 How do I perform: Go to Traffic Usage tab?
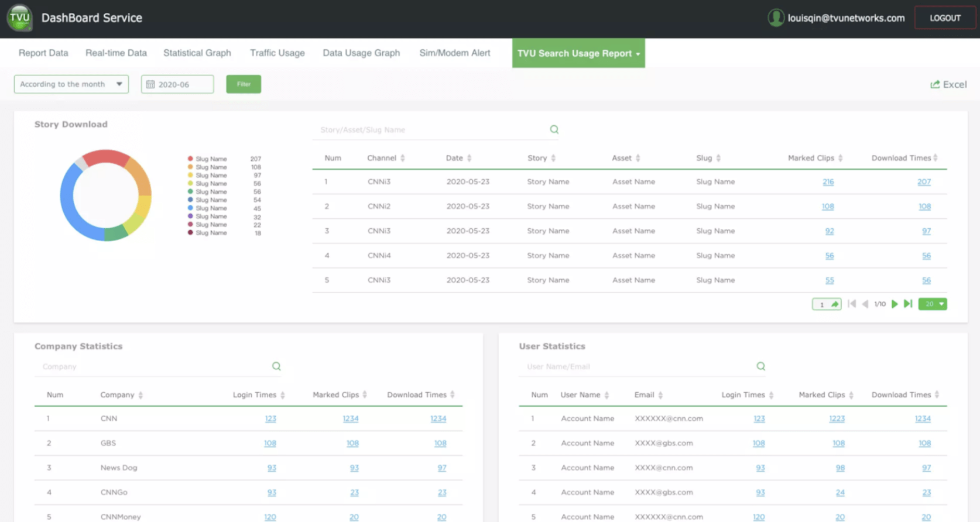point(277,53)
